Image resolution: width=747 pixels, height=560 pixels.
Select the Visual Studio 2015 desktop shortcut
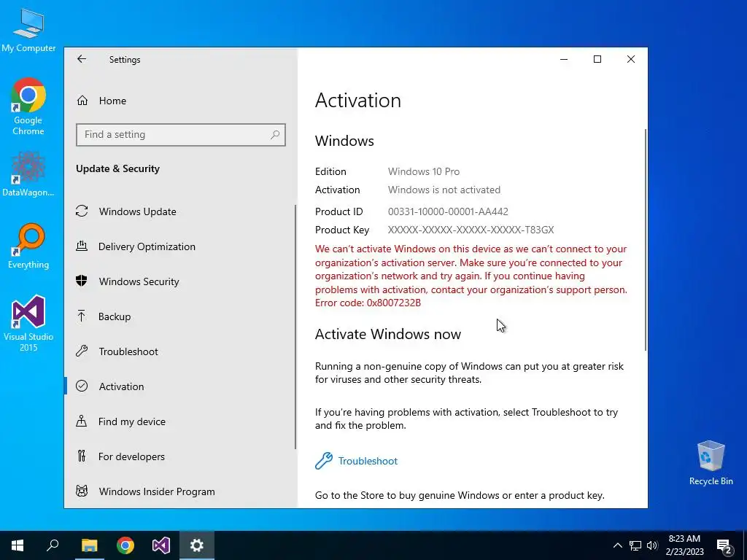tap(28, 324)
